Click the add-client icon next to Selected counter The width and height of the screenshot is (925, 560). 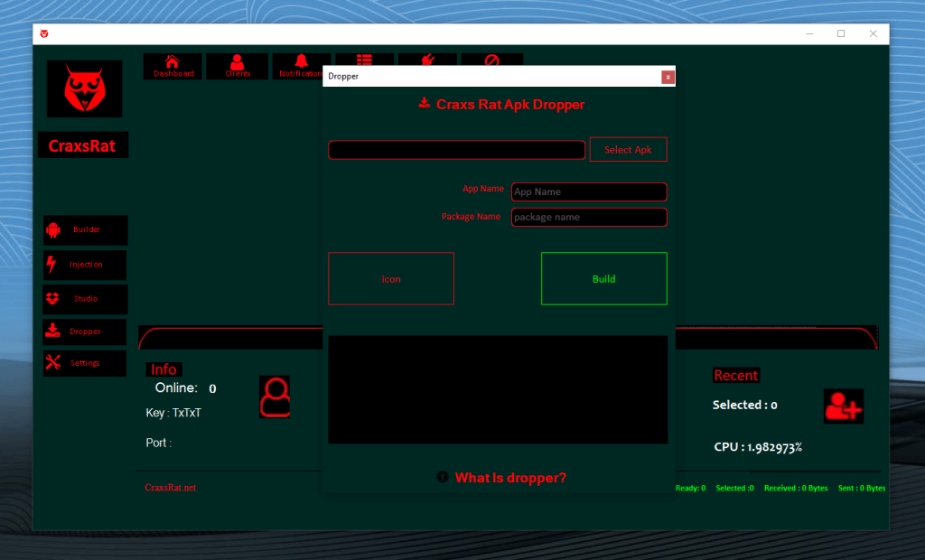[x=844, y=406]
